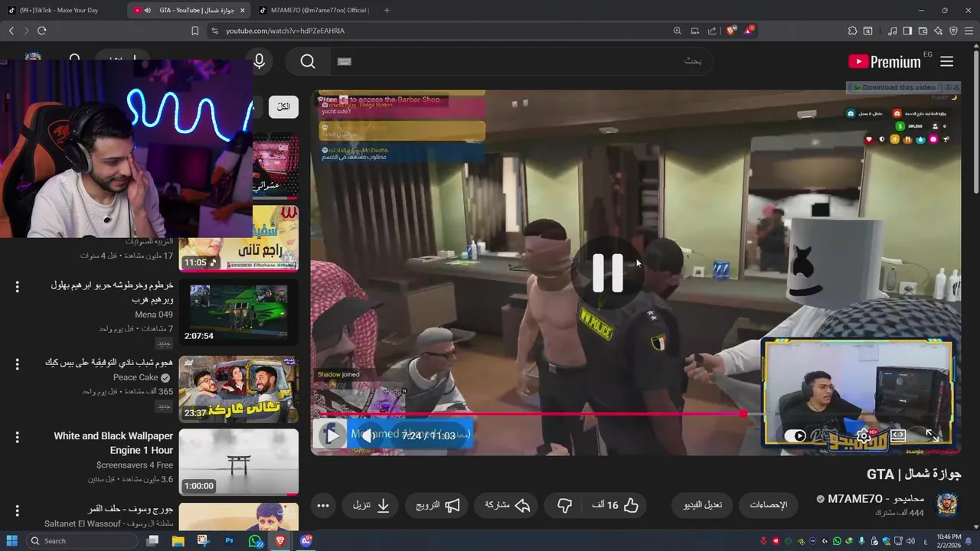Open Photoshop from the taskbar
Screen dimensions: 980x551
[x=229, y=541]
